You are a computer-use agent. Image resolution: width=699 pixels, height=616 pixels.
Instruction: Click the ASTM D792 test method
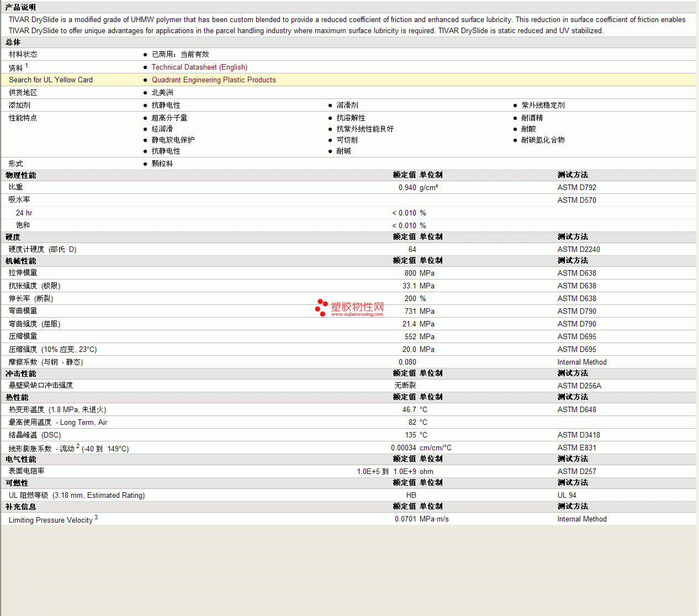[x=577, y=187]
